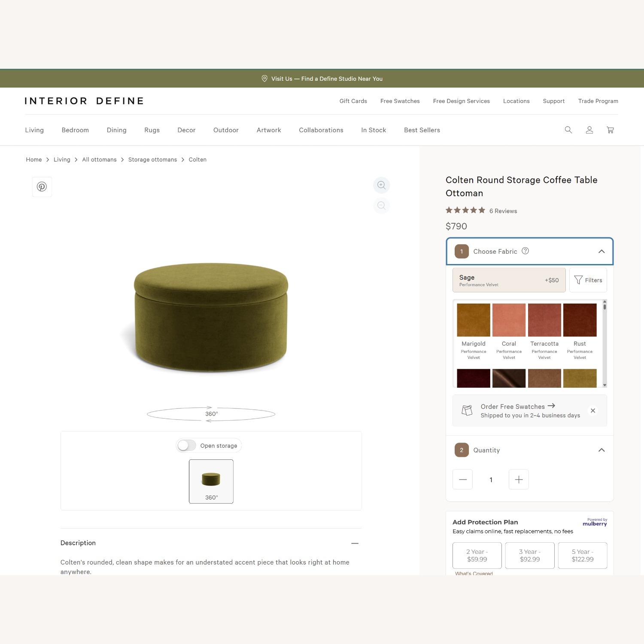Read the 6 Reviews
Screen dimensions: 644x644
503,210
